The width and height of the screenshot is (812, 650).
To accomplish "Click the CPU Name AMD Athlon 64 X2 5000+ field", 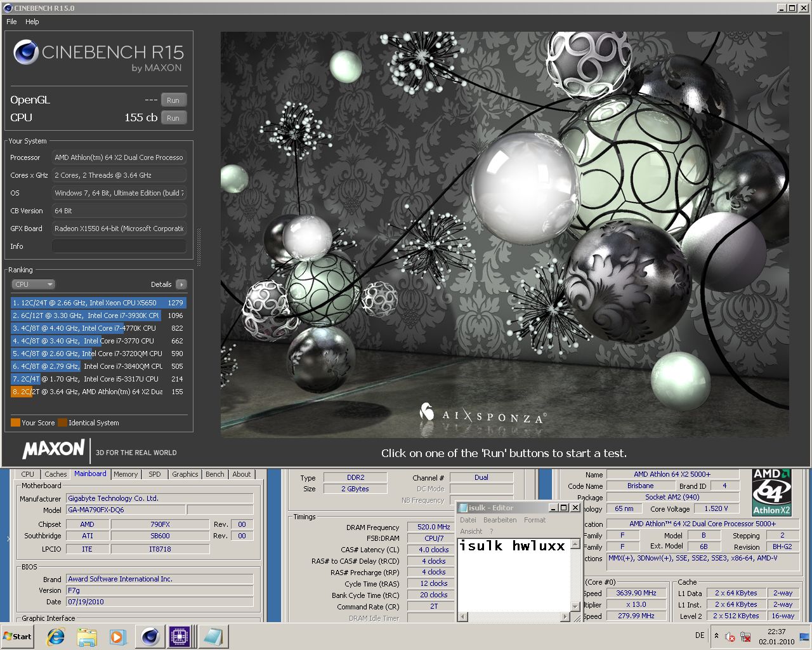I will tap(672, 474).
